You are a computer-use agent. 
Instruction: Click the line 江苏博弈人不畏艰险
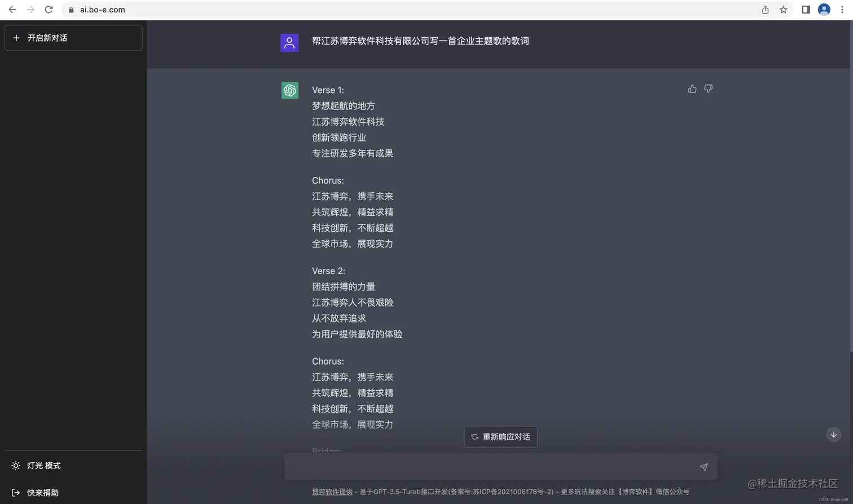(353, 303)
